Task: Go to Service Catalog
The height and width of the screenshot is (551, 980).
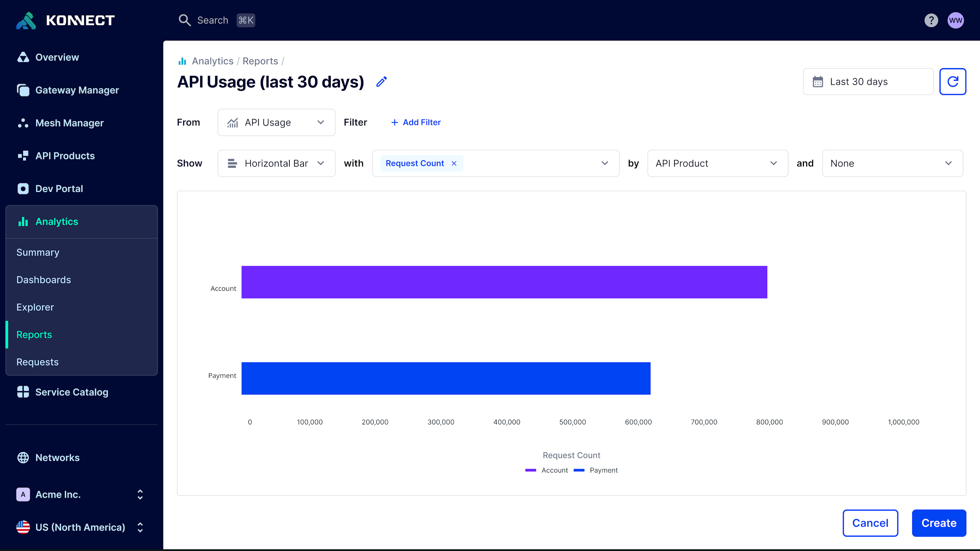Action: [x=71, y=392]
